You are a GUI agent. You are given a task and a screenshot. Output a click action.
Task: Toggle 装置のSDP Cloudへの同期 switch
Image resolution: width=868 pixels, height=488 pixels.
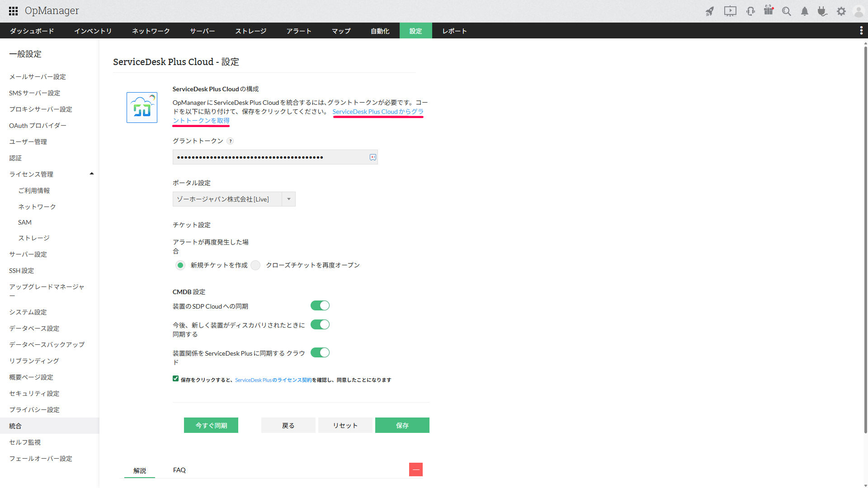pos(320,306)
